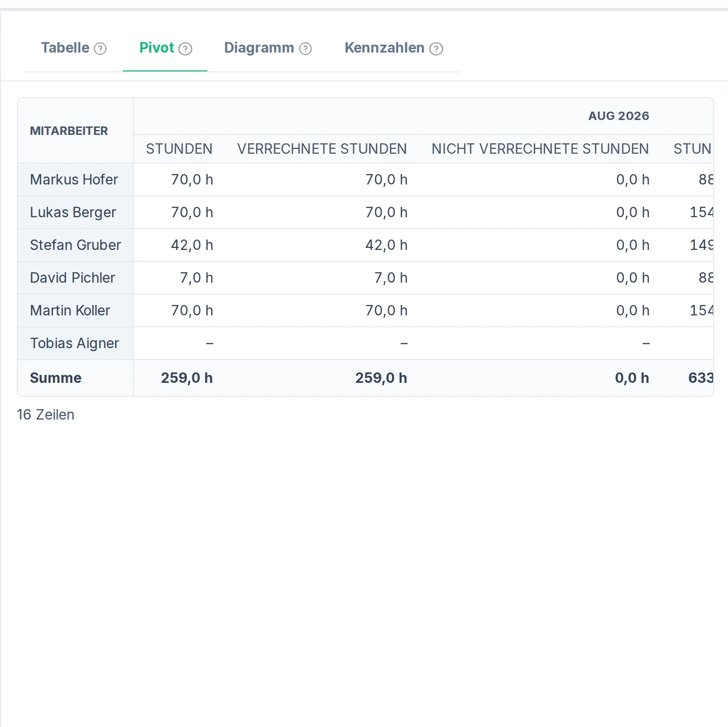Click the first STUNDEN column header
728x727 pixels.
pyautogui.click(x=179, y=149)
